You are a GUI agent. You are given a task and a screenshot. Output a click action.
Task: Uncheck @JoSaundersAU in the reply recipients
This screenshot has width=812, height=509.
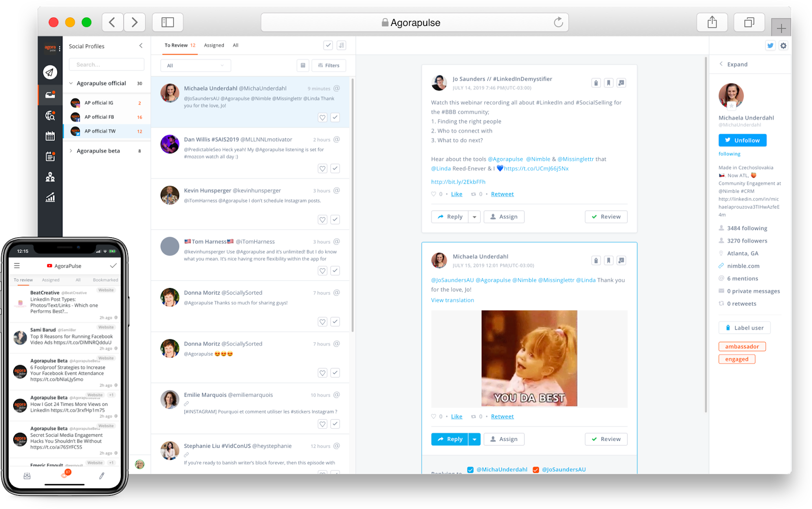(535, 469)
